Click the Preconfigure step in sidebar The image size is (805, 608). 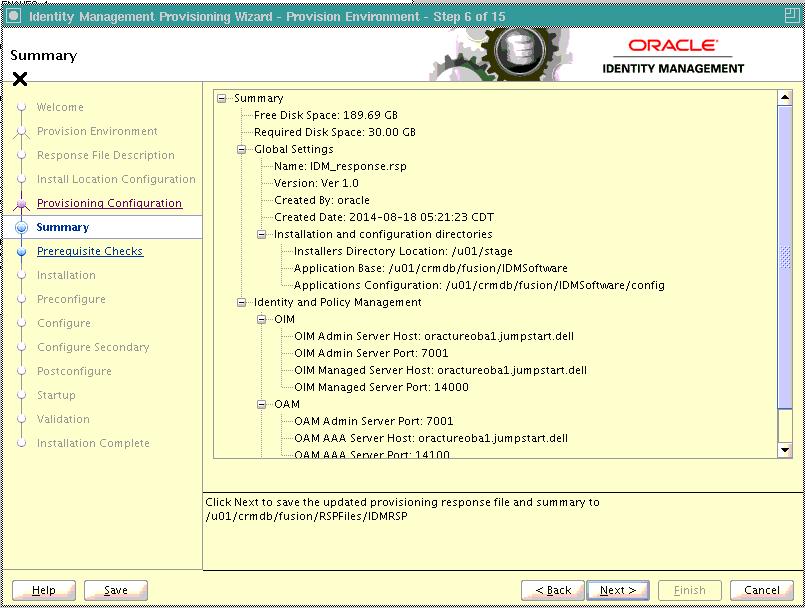pos(71,299)
